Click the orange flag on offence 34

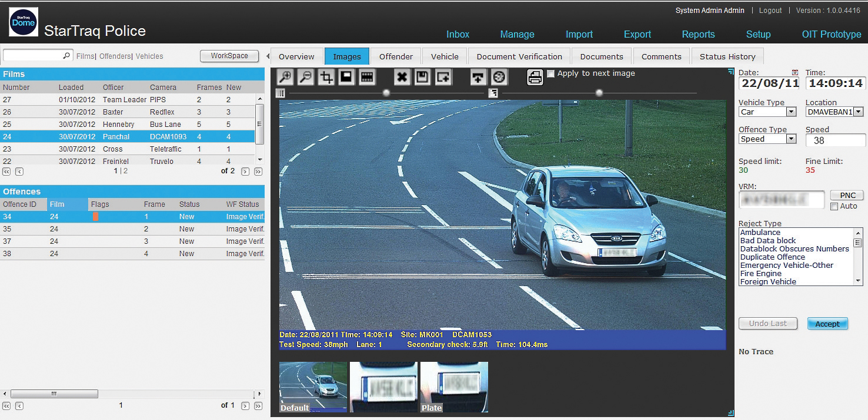tap(95, 217)
